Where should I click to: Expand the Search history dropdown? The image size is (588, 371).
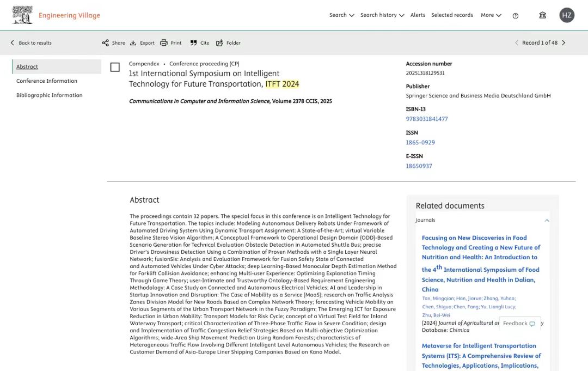coord(382,15)
